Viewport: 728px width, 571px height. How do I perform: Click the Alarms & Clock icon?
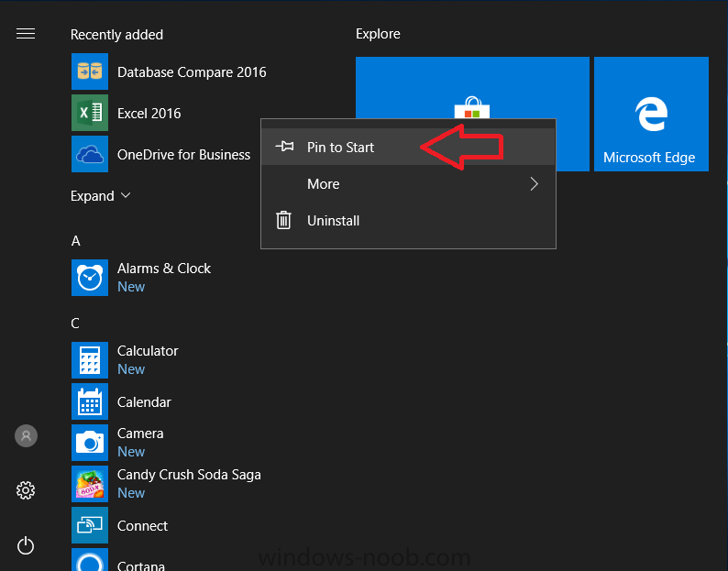pyautogui.click(x=90, y=278)
